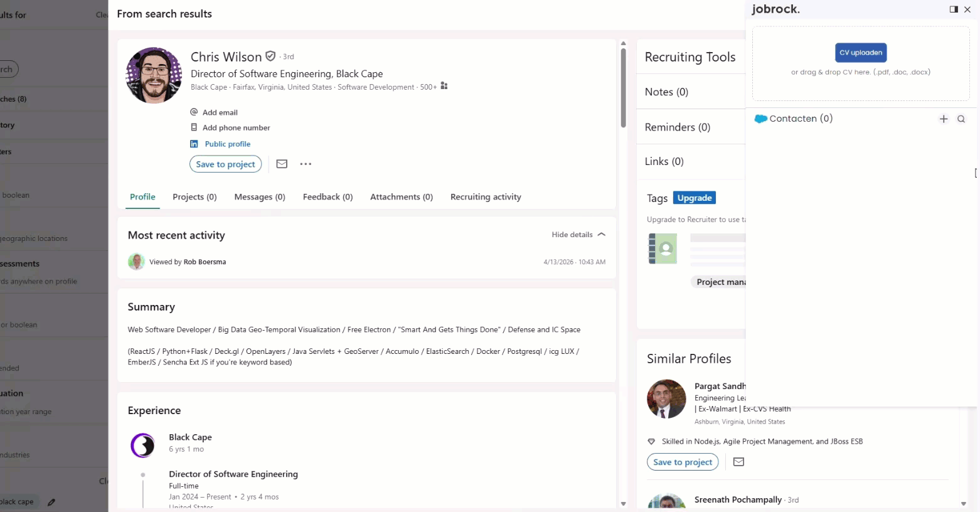Click the edit pencil beside black cape filter
980x512 pixels.
coord(51,502)
